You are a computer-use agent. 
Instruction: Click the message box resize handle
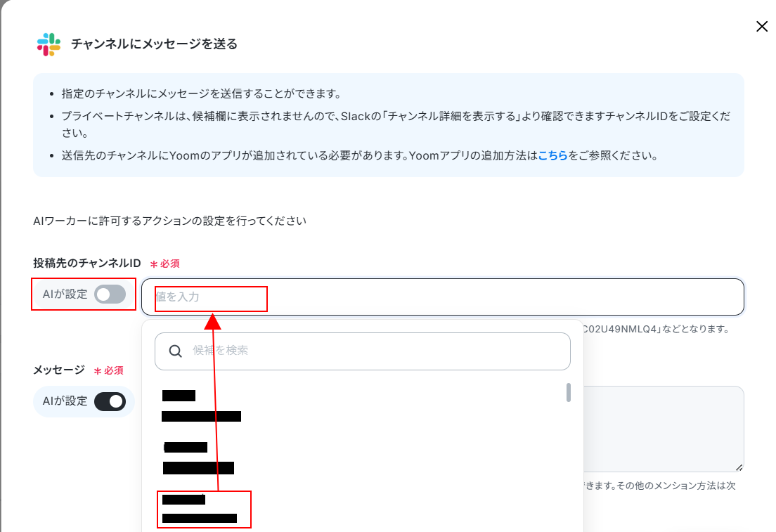(x=739, y=467)
